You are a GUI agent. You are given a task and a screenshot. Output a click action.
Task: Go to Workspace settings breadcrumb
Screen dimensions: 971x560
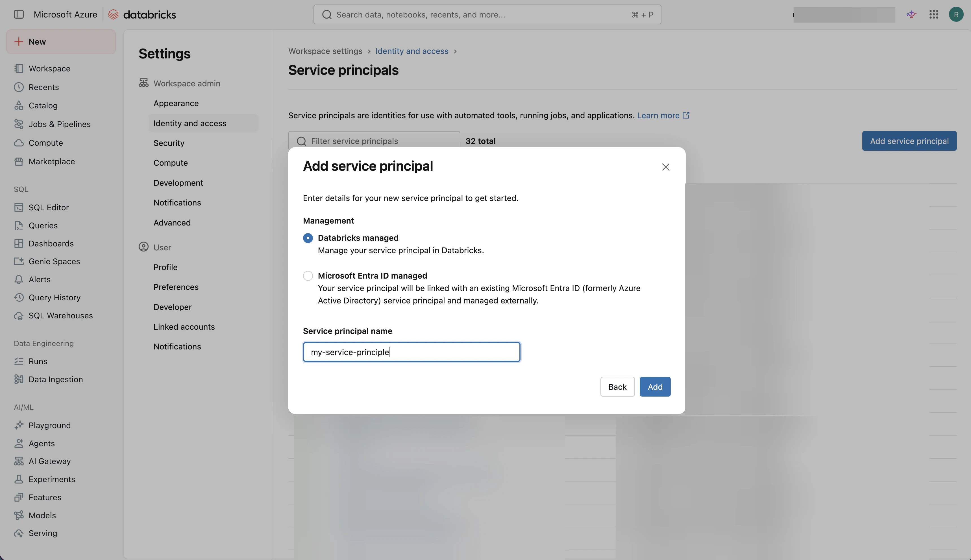coord(325,51)
